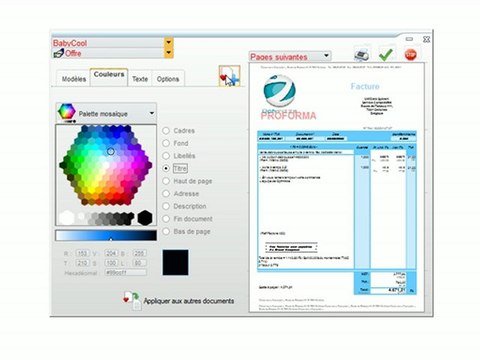This screenshot has width=480, height=360.
Task: Open the Offre dropdown arrow
Action: [x=169, y=53]
